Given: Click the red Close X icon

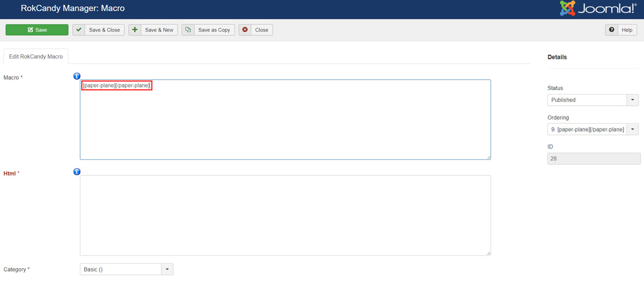Looking at the screenshot, I should click(245, 30).
